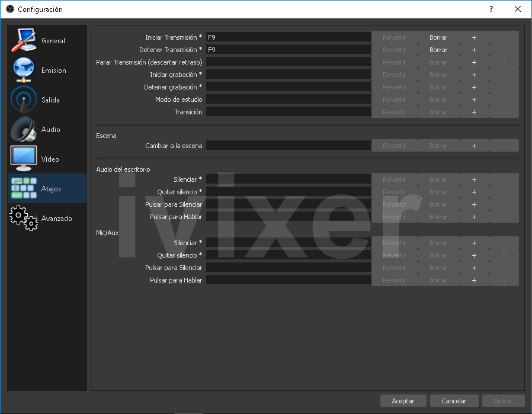Add hotkey slot for desktop audio Silenciar

coord(475,179)
